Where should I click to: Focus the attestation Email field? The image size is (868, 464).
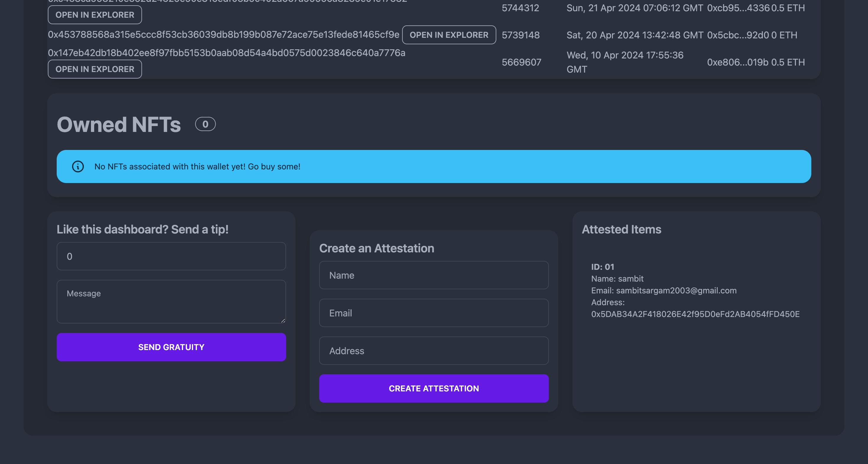(434, 313)
